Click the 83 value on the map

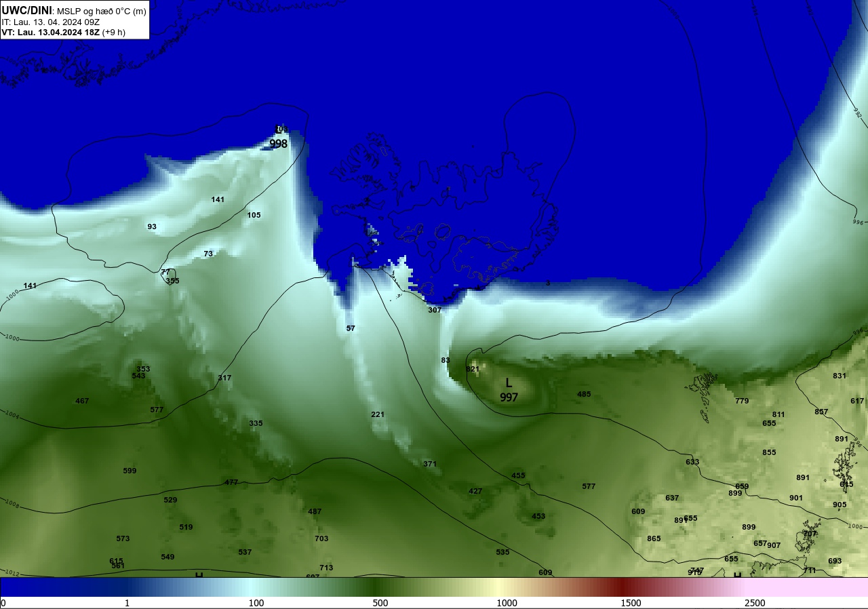[x=446, y=360]
